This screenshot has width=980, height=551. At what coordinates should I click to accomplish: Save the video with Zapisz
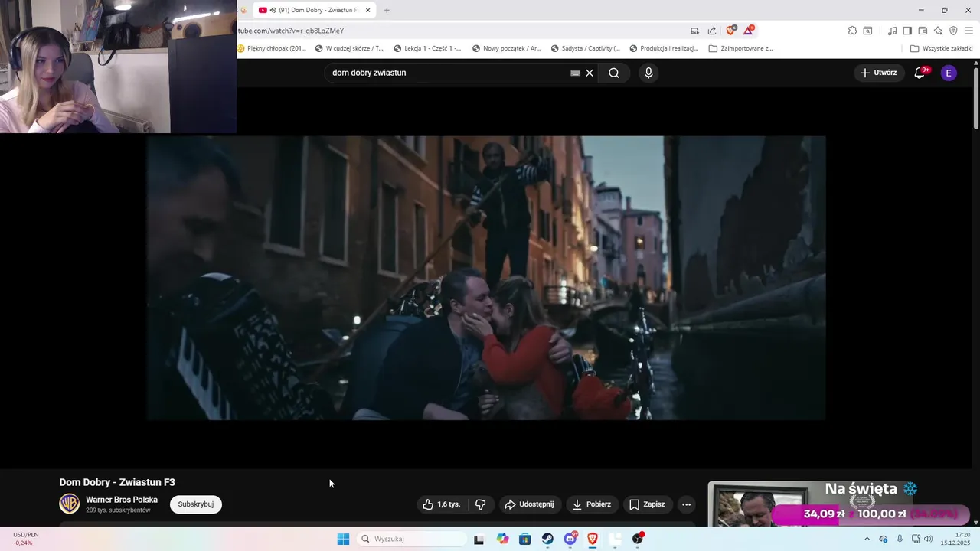[x=647, y=504]
